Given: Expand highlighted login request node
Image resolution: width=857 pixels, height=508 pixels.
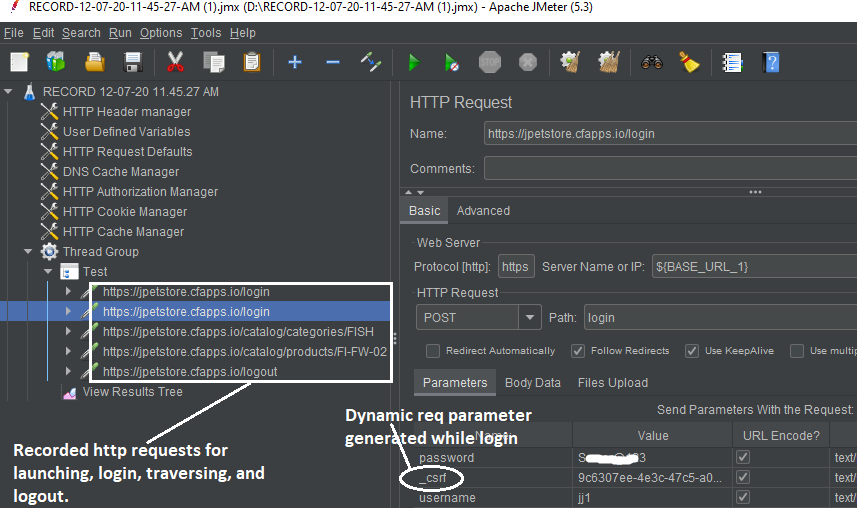Looking at the screenshot, I should point(68,311).
